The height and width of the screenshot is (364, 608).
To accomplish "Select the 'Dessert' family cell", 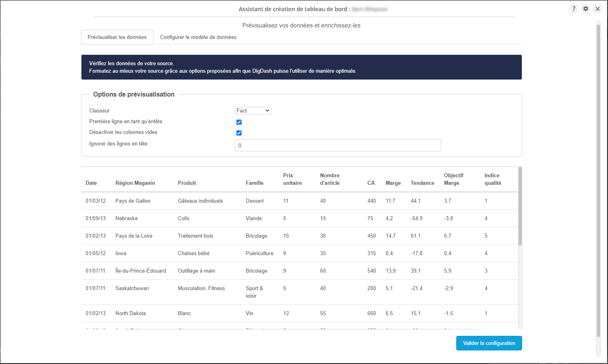I will (x=255, y=201).
